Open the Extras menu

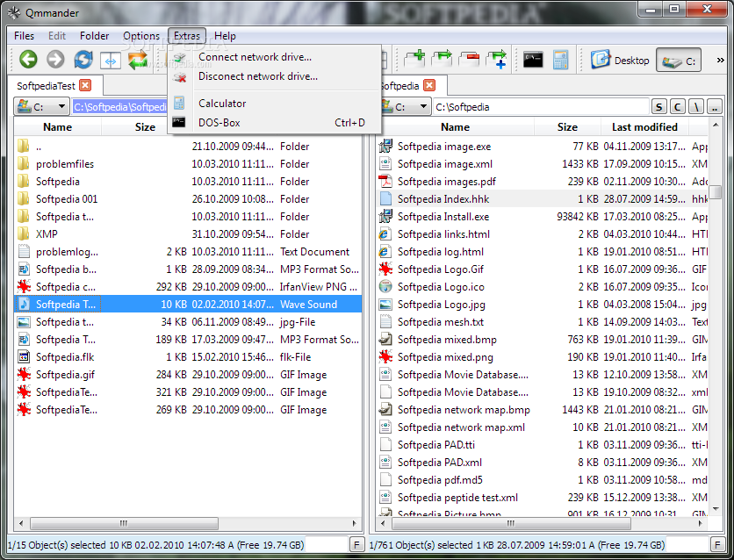click(187, 36)
